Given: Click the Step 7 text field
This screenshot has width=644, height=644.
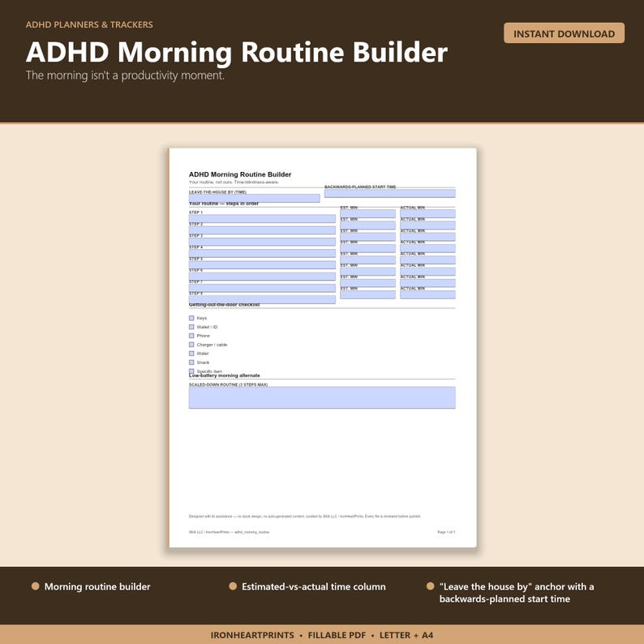Looking at the screenshot, I should pyautogui.click(x=262, y=288).
